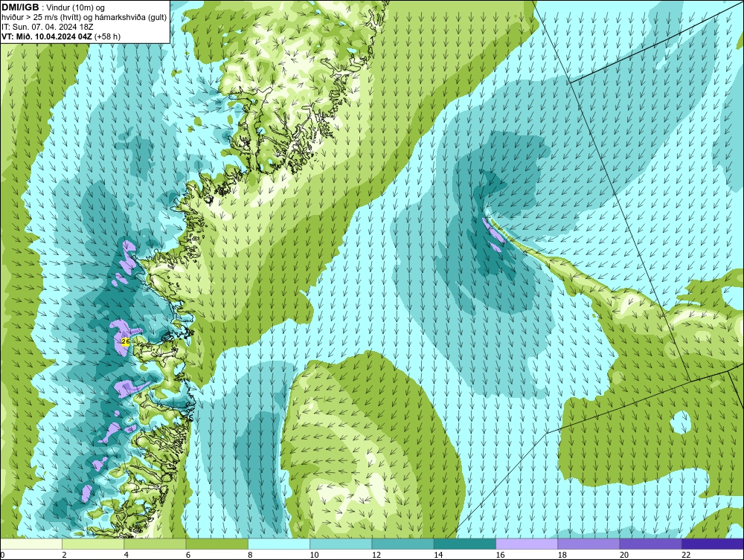The image size is (744, 560).
Task: Click the scale label '0'
Action: (x=2, y=556)
